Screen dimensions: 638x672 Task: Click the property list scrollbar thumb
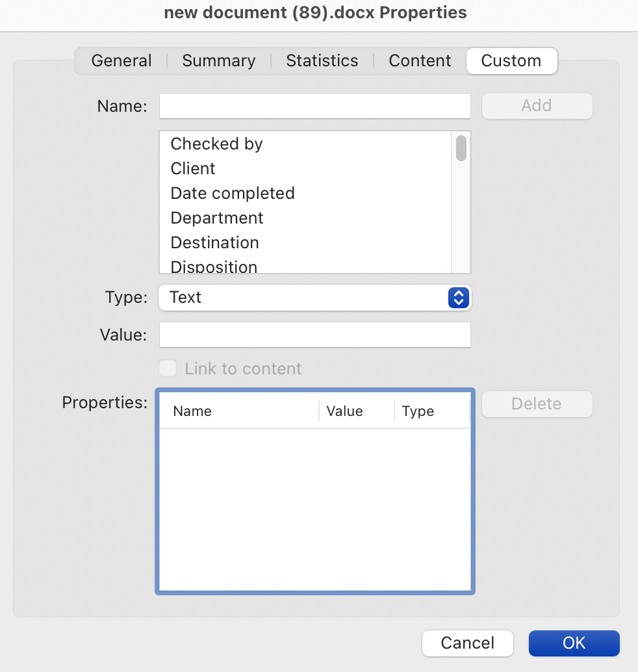[x=461, y=148]
